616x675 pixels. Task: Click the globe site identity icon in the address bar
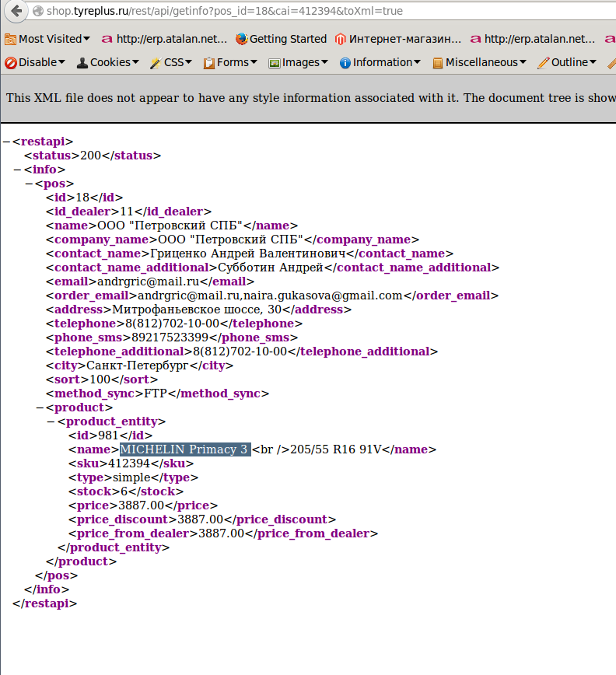[38, 11]
